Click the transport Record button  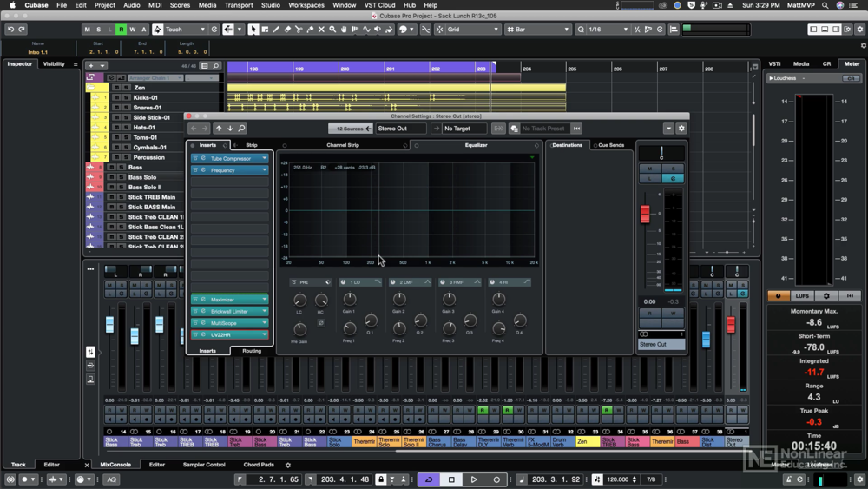point(496,479)
